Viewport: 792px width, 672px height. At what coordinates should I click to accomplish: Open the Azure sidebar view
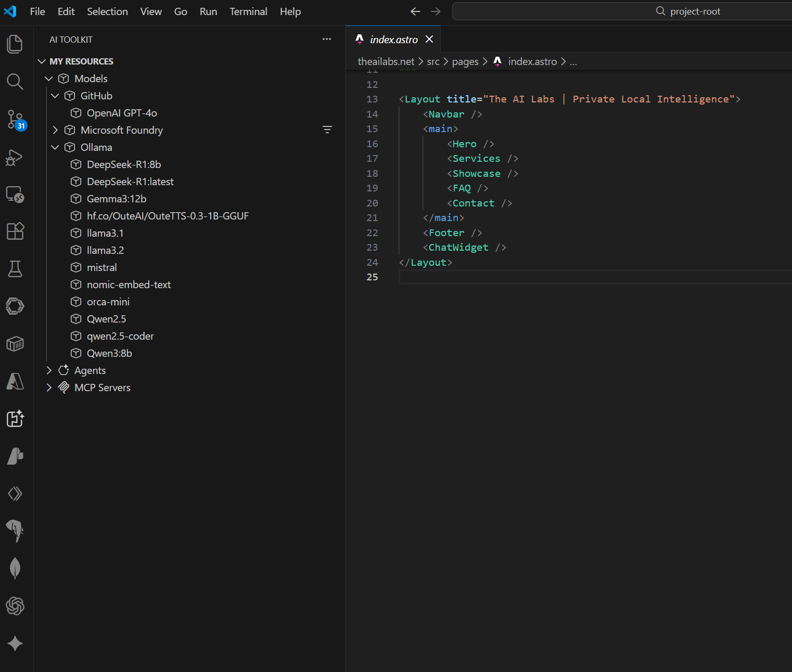(x=15, y=381)
